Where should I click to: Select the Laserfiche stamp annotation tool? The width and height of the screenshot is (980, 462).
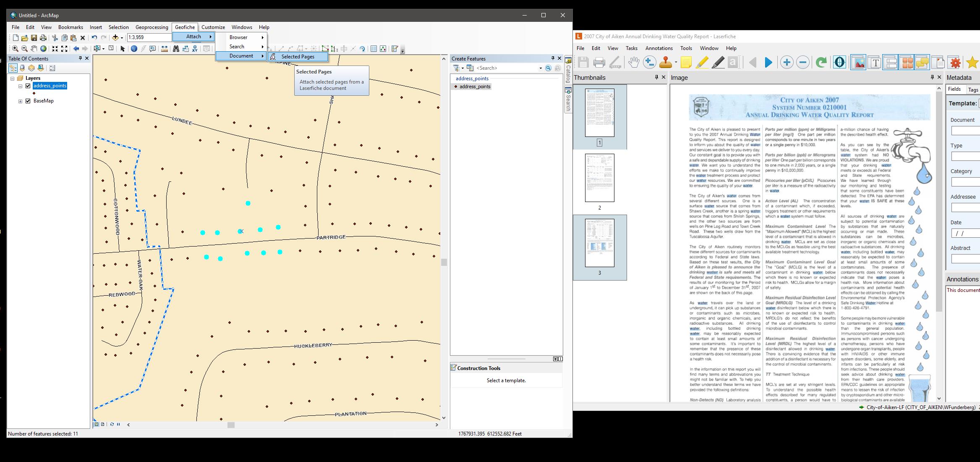pos(666,63)
